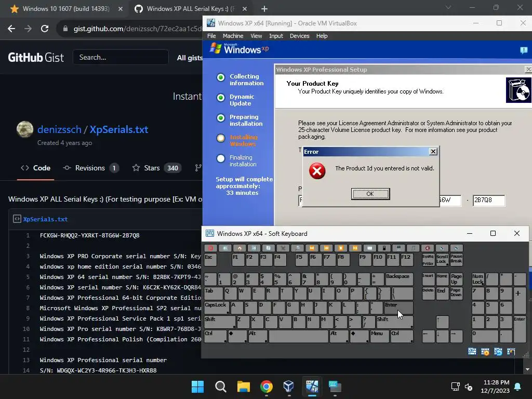Open VirtualBox Manager cube icon on taskbar
Viewport: 532px width, 399px height.
click(x=289, y=387)
